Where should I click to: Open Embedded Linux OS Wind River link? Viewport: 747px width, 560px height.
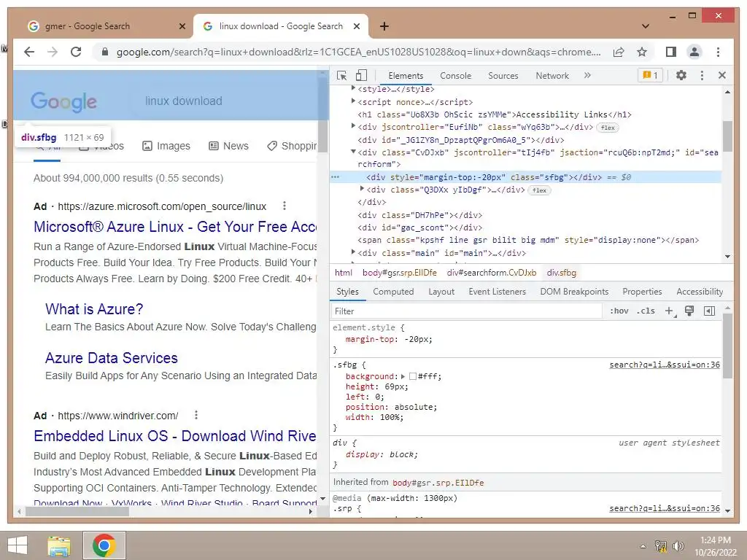(175, 436)
